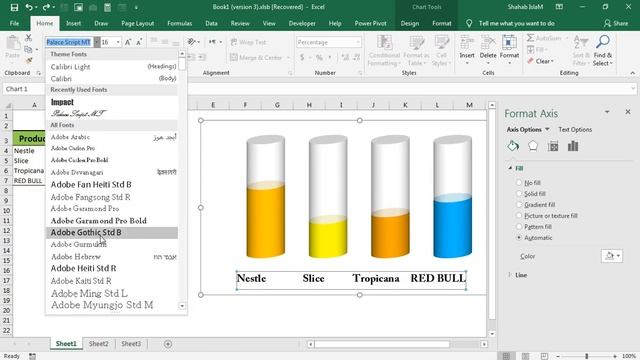Choose Calibri Light heading font

click(112, 67)
